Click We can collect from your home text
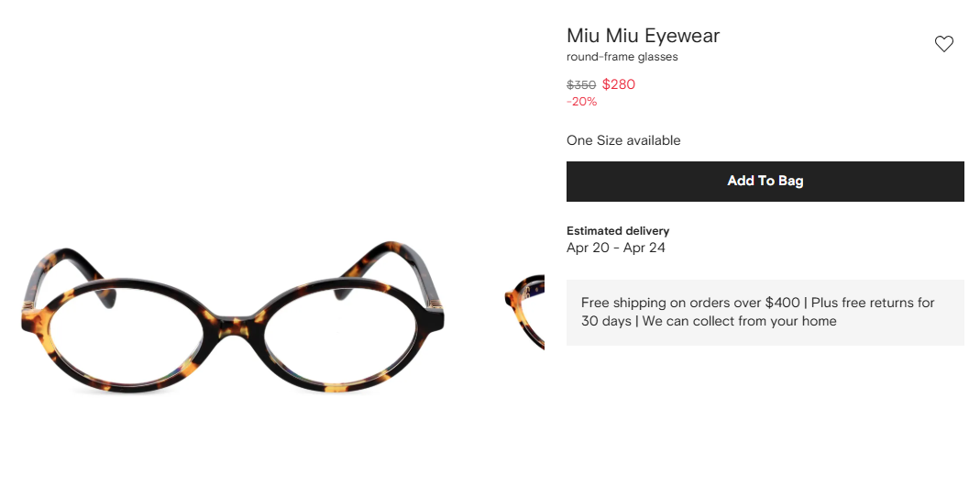The image size is (980, 486). coord(739,322)
